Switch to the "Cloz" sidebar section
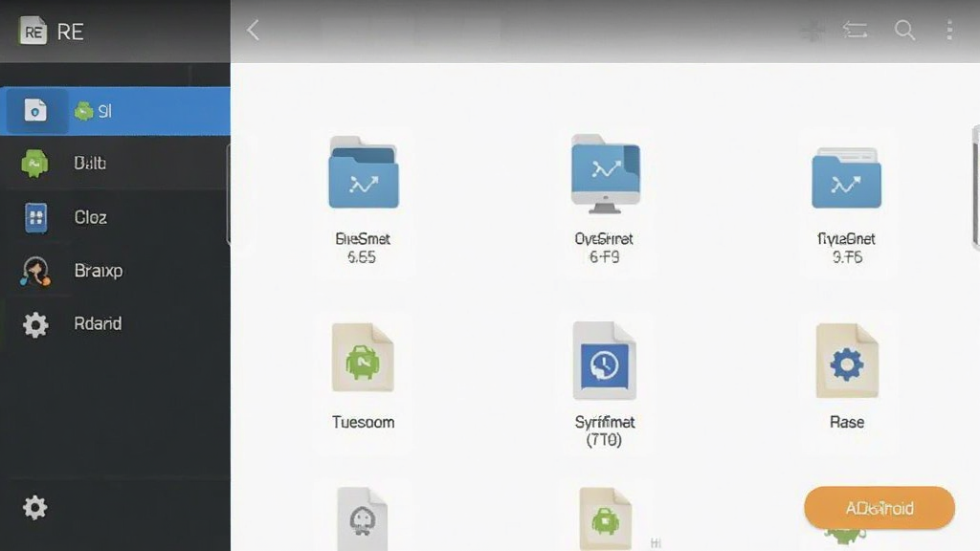The image size is (980, 551). [x=115, y=217]
